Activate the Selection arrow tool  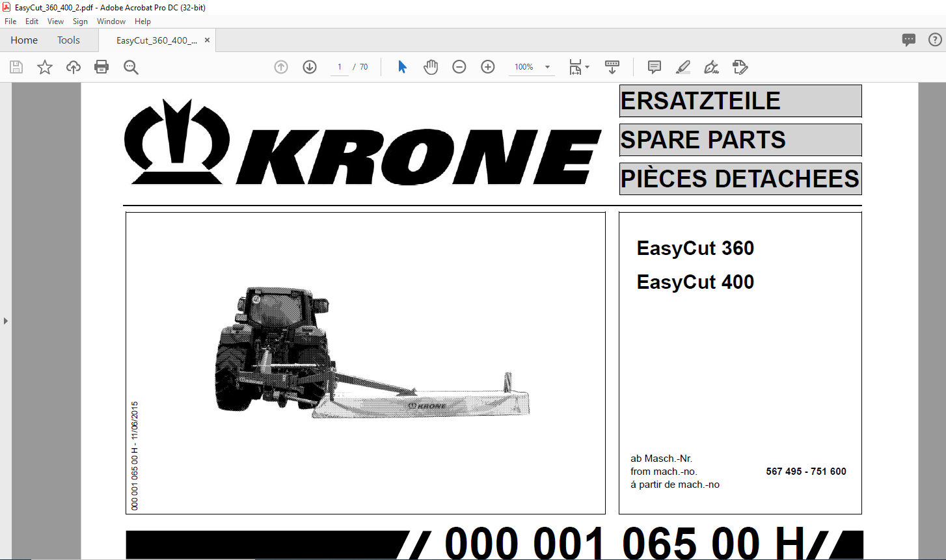tap(402, 67)
